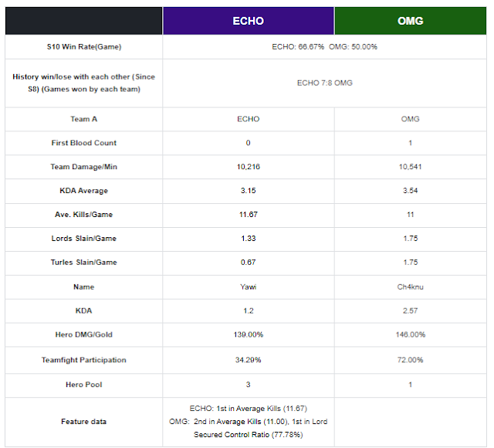Click the Hero DMG/Gold value 146.00%
This screenshot has width=494, height=448.
click(410, 334)
